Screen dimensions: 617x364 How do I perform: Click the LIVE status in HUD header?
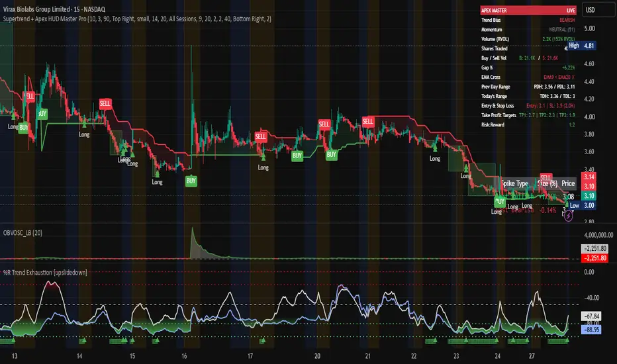(x=571, y=11)
